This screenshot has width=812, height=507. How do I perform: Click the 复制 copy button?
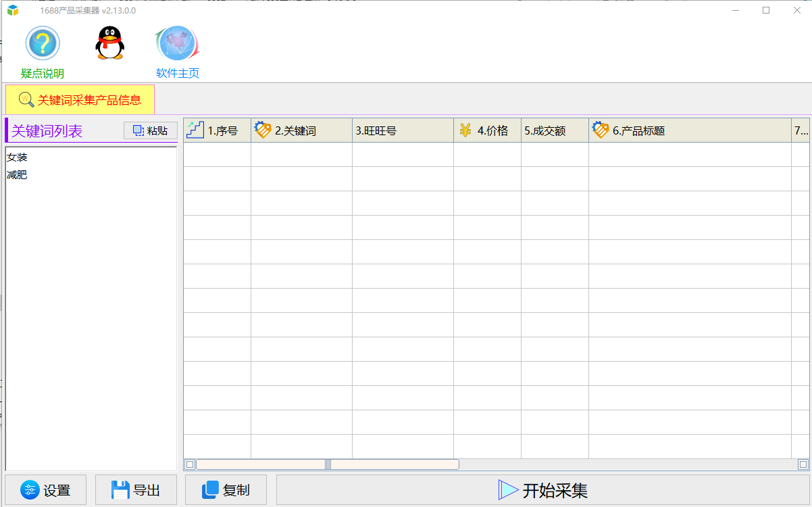[x=226, y=490]
